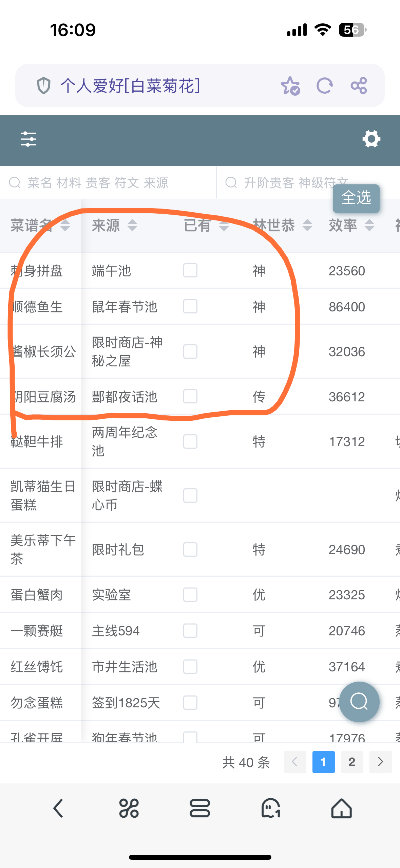Viewport: 400px width, 868px height.
Task: Open the settings gear icon
Action: pyautogui.click(x=371, y=139)
